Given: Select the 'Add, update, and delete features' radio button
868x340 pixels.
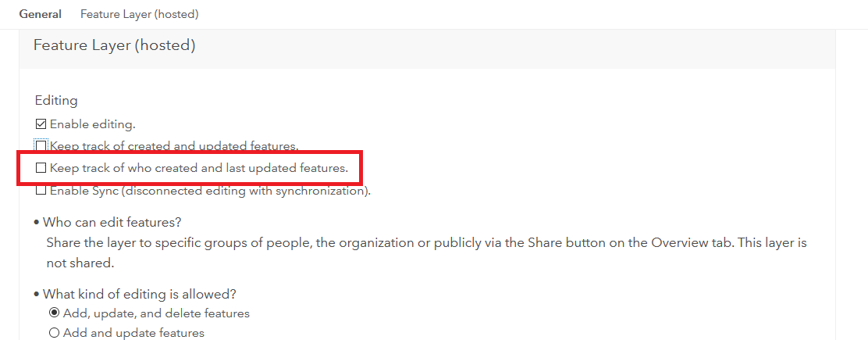Looking at the screenshot, I should pos(55,313).
